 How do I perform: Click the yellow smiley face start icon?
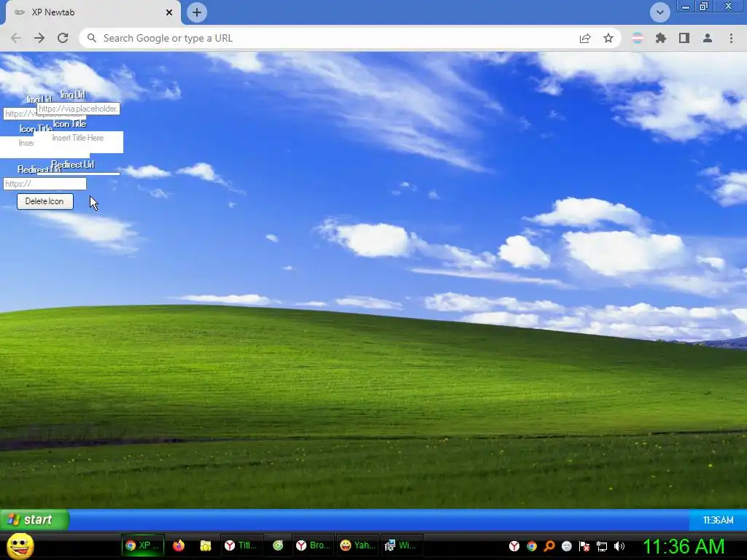pos(20,545)
